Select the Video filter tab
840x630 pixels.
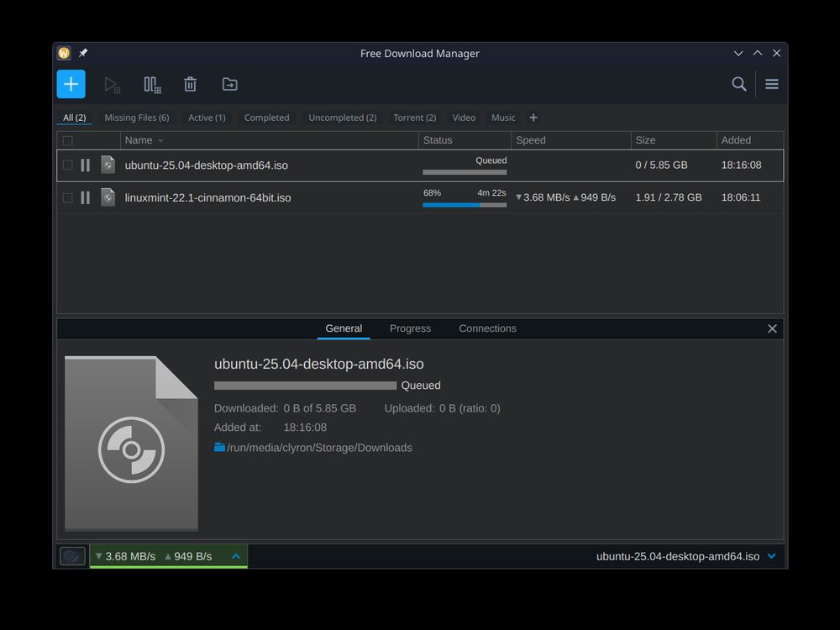pyautogui.click(x=464, y=118)
